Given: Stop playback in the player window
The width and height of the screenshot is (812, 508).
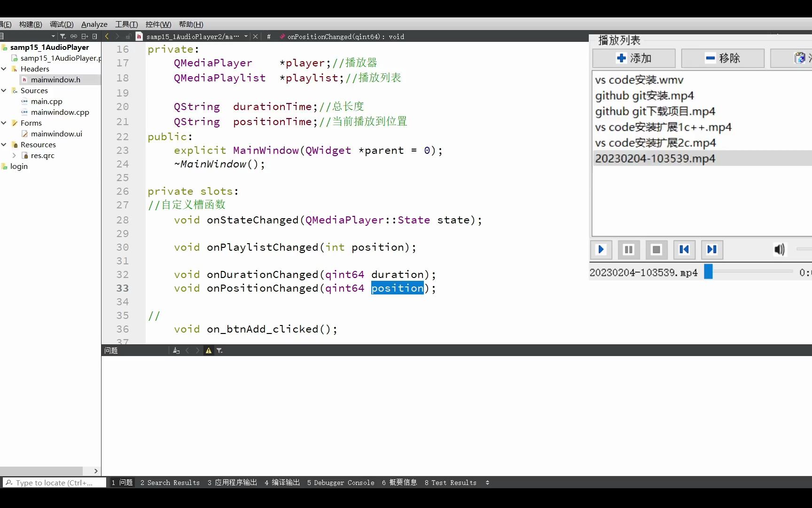Looking at the screenshot, I should pos(656,249).
